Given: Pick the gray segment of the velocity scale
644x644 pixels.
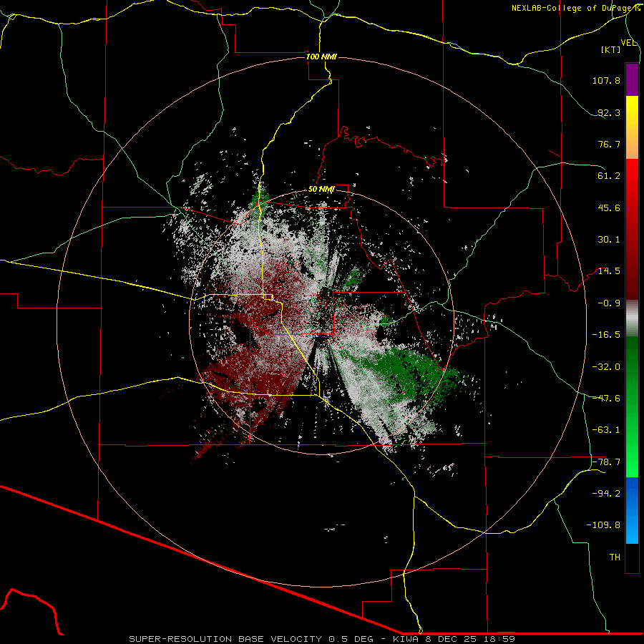Looking at the screenshot, I should (632, 318).
